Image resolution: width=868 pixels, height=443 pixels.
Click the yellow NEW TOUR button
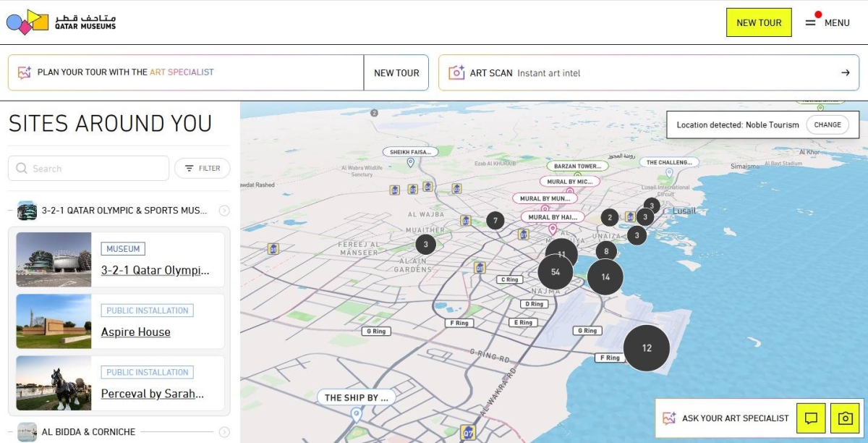(x=759, y=22)
